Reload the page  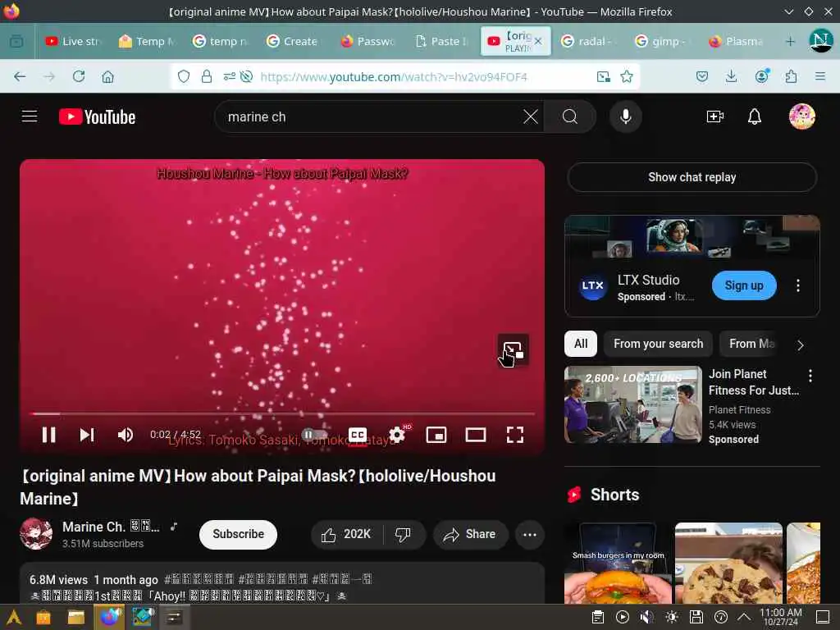tap(79, 76)
